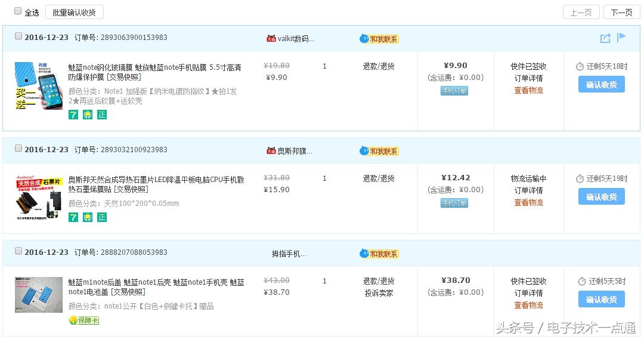Screen dimensions: 644x339
Task: Click 查看物流 for ¥38.70 order
Action: 528,306
